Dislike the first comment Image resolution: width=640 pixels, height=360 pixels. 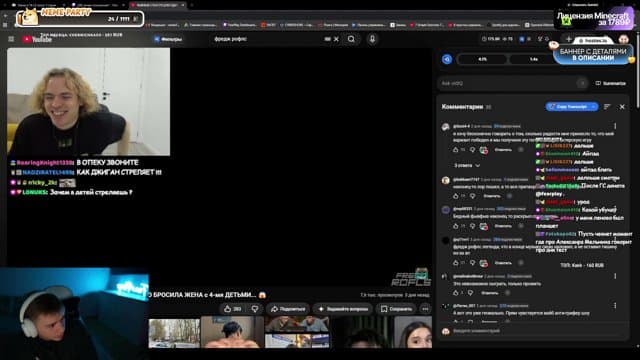473,150
